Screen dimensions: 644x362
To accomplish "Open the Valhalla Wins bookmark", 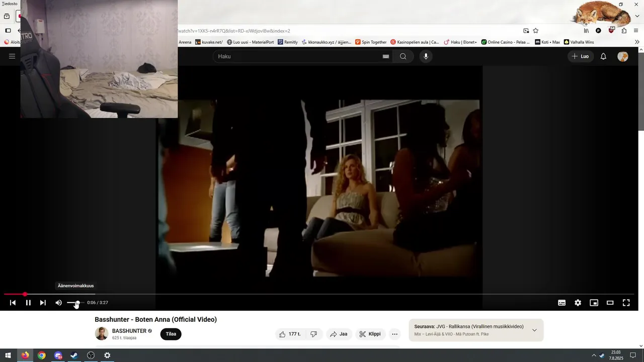I will point(579,42).
